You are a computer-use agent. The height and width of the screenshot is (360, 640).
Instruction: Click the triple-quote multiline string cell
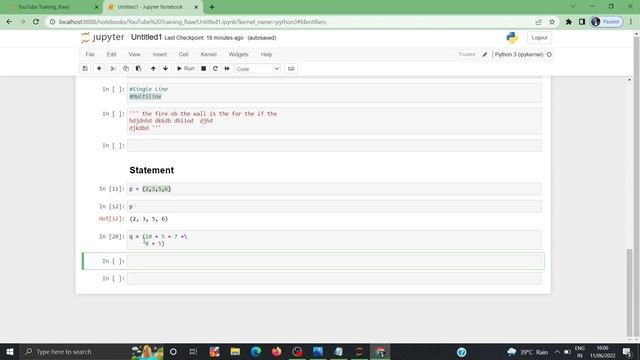click(334, 121)
